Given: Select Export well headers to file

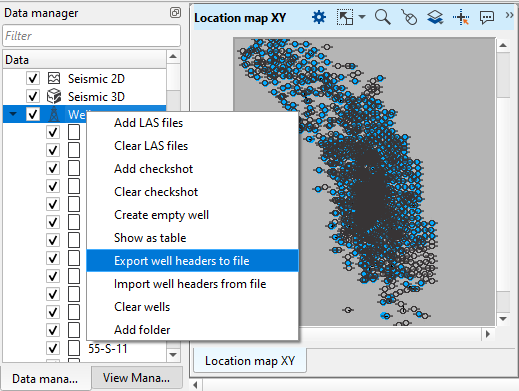Looking at the screenshot, I should point(192,261).
